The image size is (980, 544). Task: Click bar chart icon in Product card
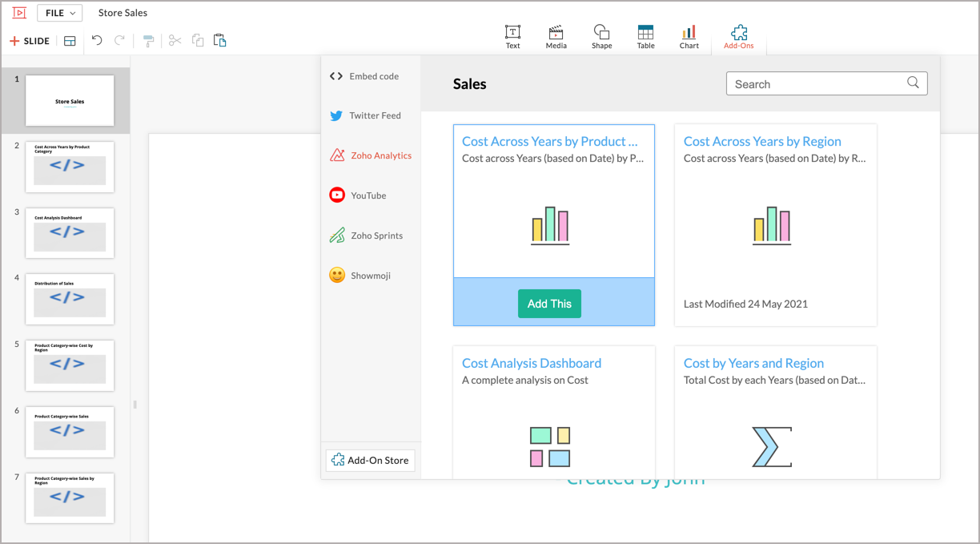(550, 225)
